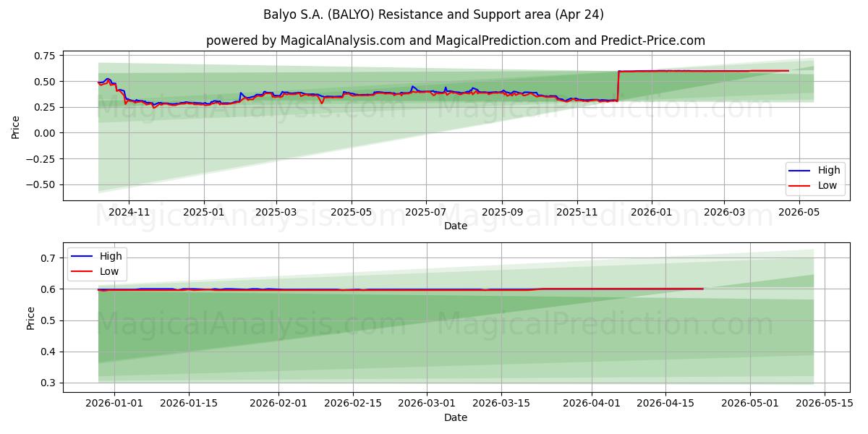This screenshot has height=434, width=868.
Task: Click the 'Date' axis label under the top chart
Action: (x=456, y=226)
